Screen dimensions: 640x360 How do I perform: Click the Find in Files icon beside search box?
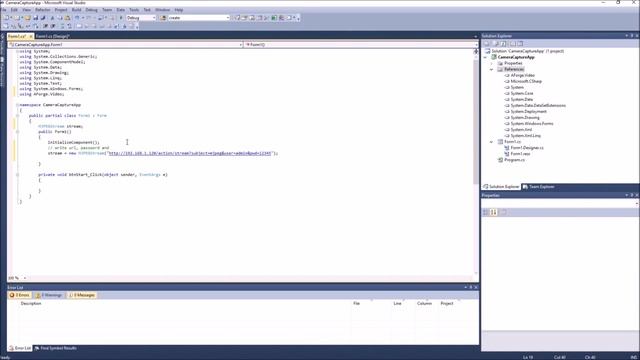coord(163,18)
